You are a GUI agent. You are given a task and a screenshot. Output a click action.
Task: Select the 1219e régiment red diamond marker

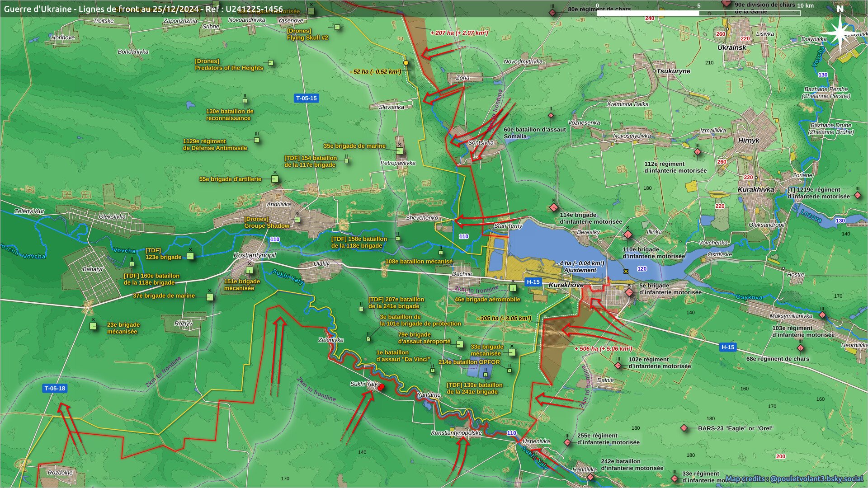click(858, 195)
